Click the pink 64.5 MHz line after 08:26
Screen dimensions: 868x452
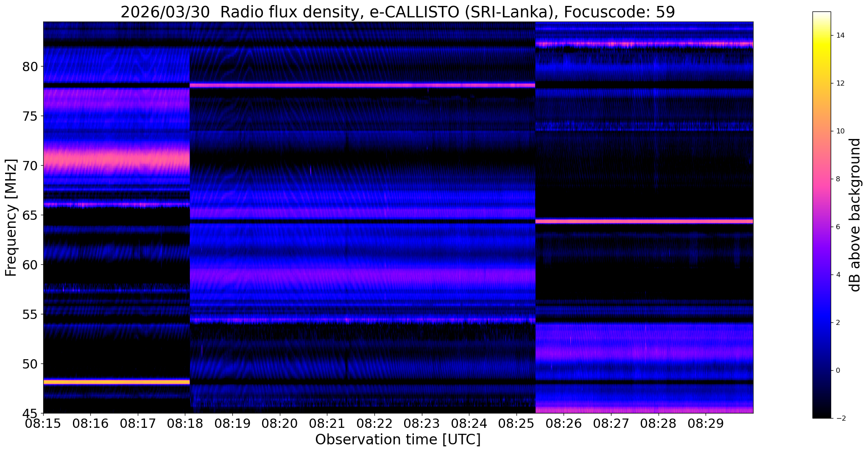point(645,221)
